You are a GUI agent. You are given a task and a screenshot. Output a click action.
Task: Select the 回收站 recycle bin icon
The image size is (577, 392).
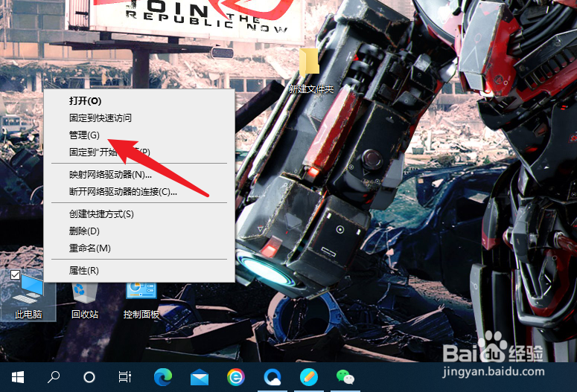tap(85, 301)
